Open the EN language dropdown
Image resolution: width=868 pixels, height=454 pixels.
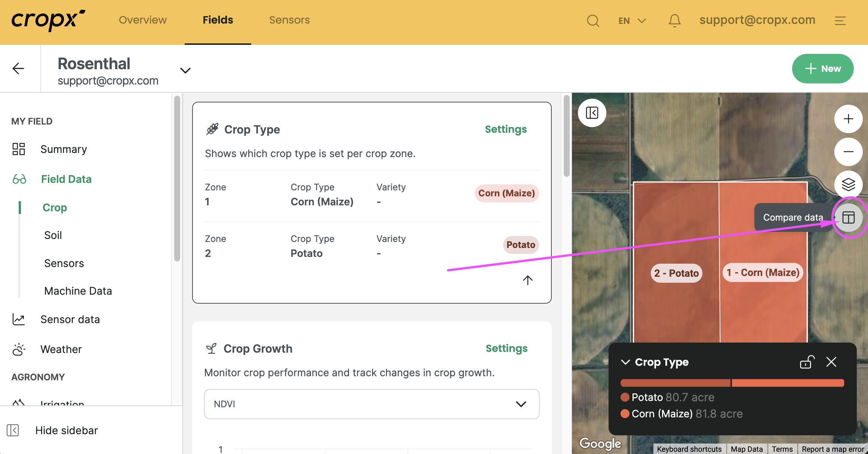pos(632,21)
